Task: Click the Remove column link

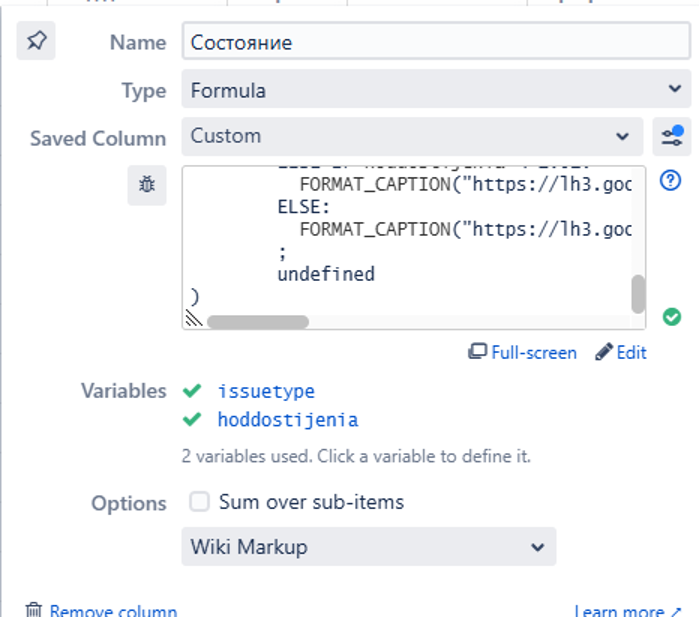Action: click(113, 611)
